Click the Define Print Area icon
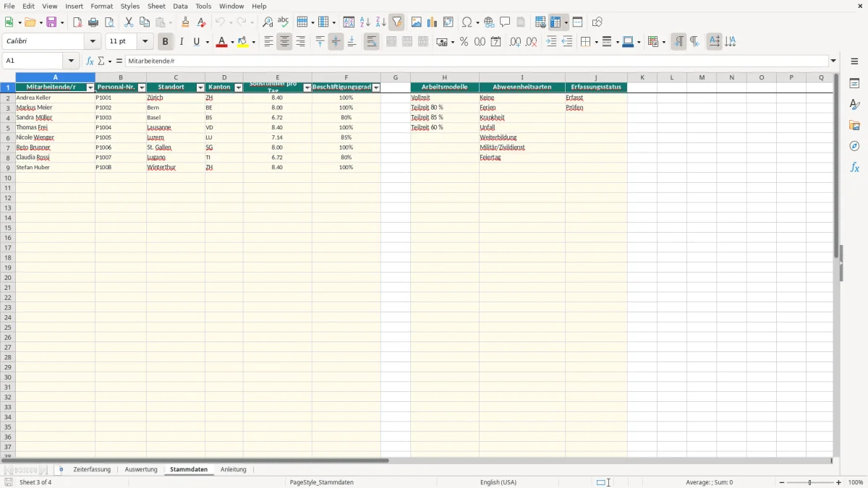The image size is (868, 488). click(540, 22)
